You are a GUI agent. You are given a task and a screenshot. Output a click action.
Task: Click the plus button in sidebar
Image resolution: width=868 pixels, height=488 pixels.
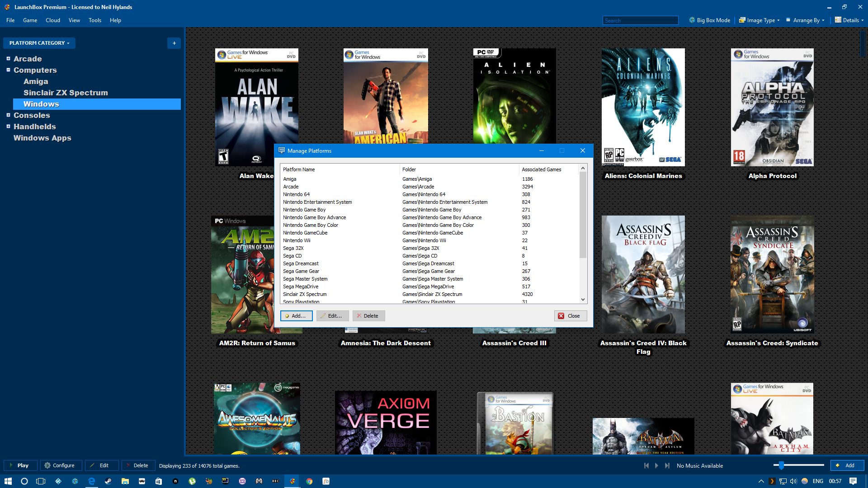point(174,43)
